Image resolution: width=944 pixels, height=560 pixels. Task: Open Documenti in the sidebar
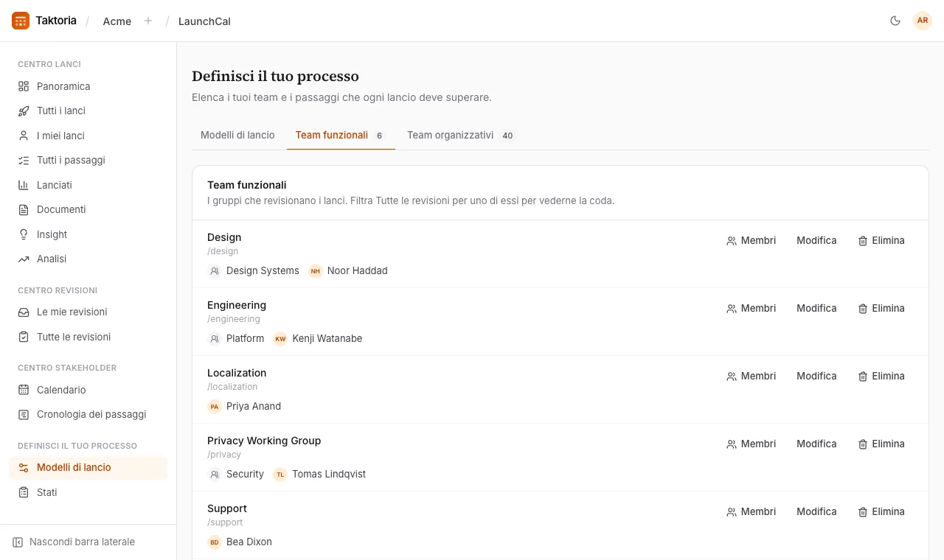point(88,209)
